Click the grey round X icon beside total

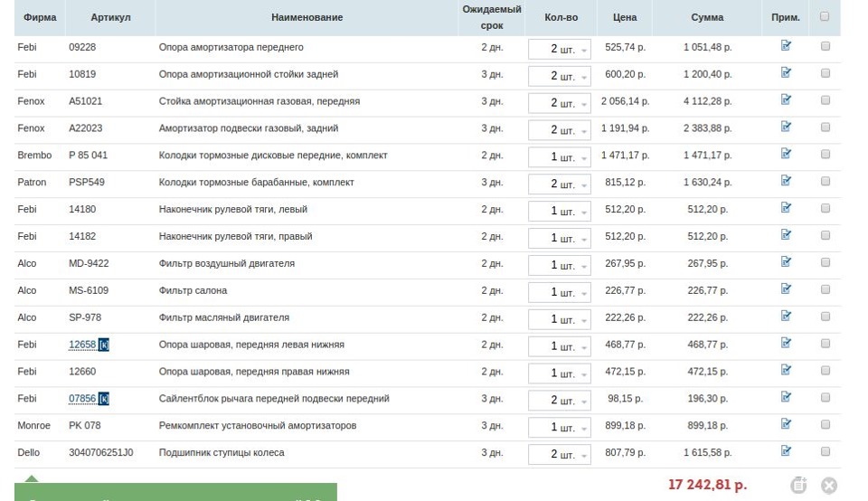click(828, 486)
